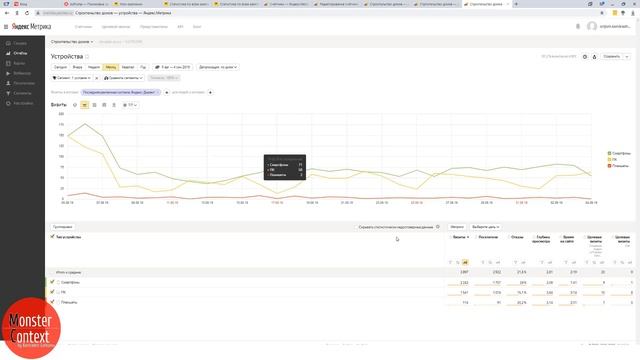This screenshot has height=360, width=640.
Task: Tick the selection box of Планшеты row
Action: coord(58,302)
